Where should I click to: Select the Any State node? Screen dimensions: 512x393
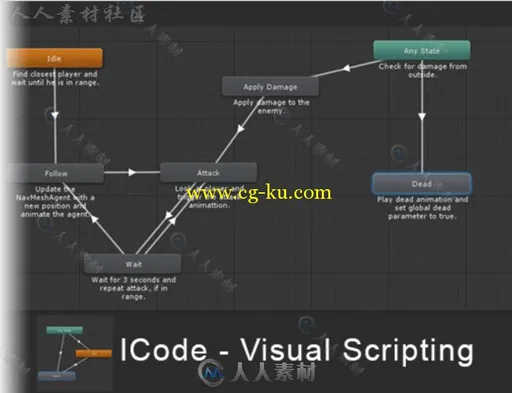coord(422,50)
